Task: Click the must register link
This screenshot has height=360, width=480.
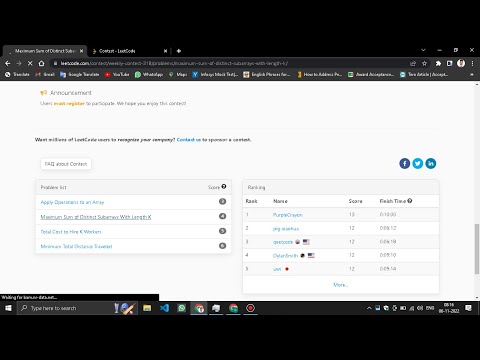Action: pyautogui.click(x=69, y=103)
